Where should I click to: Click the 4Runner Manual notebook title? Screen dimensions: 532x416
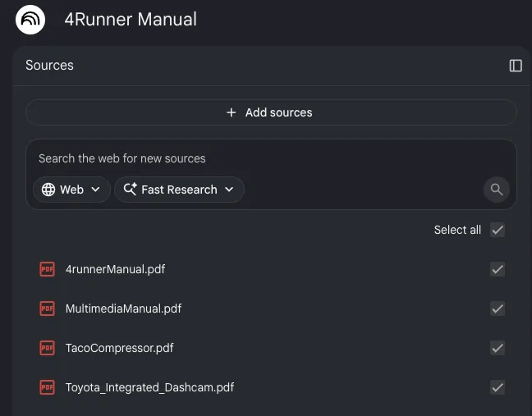click(131, 20)
